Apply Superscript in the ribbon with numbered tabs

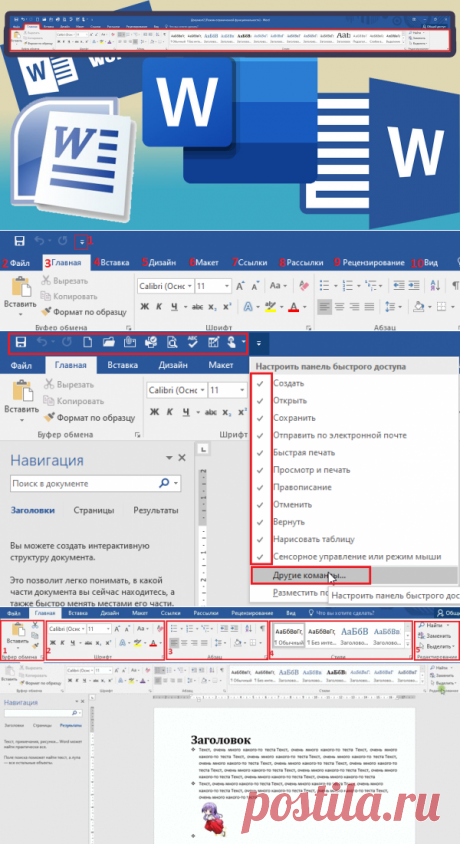[x=227, y=307]
